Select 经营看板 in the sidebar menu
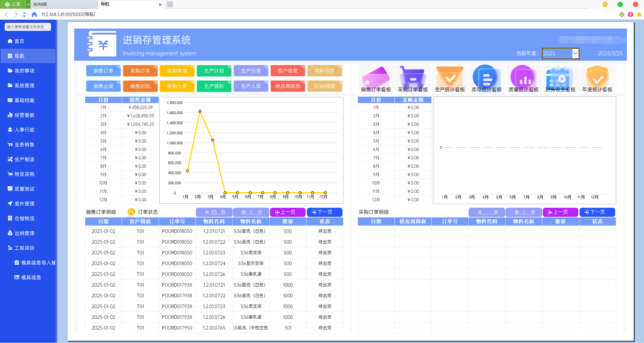Screen dimensions: 644x343 (x=24, y=115)
